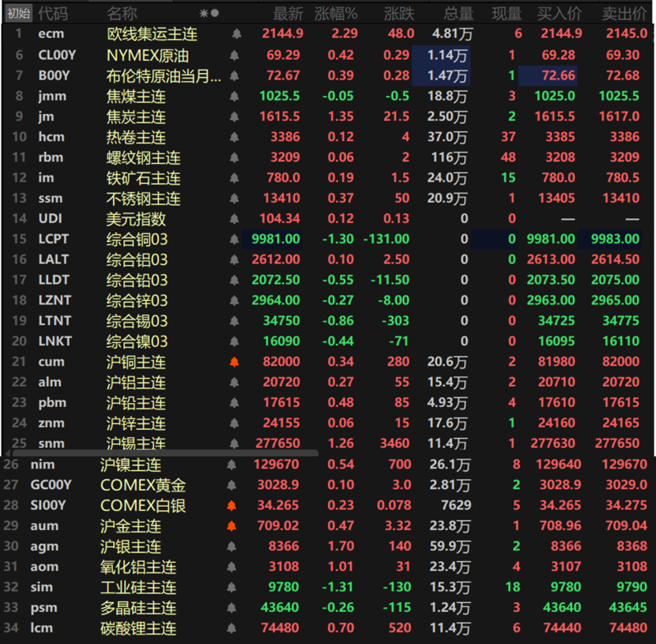Click the alert bell for 焦炭主连
The width and height of the screenshot is (656, 644).
[x=237, y=116]
